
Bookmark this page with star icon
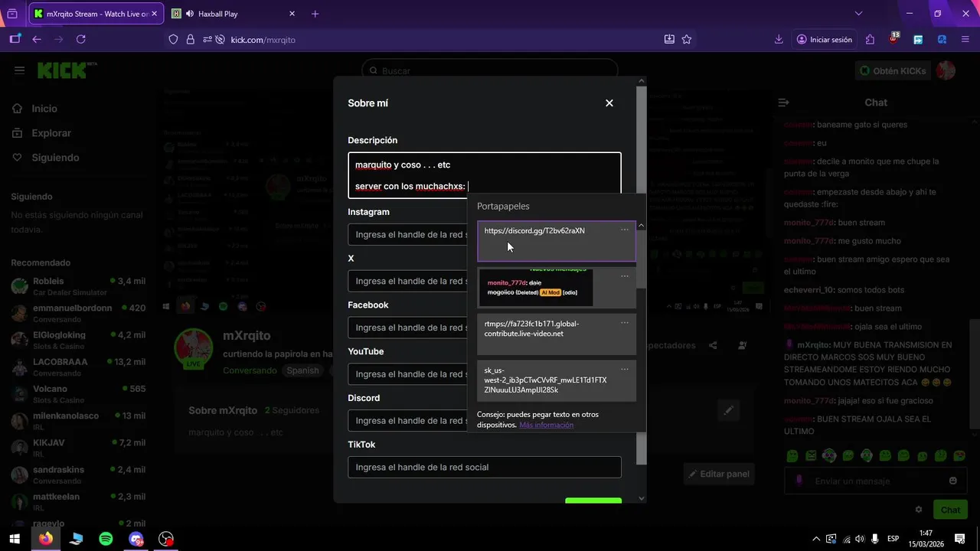(x=687, y=39)
